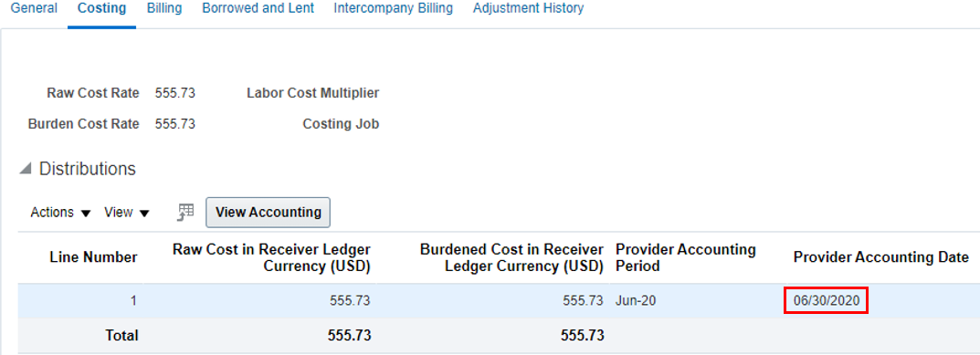Click the Total row label
Viewport: 980px width, 355px height.
tap(121, 336)
